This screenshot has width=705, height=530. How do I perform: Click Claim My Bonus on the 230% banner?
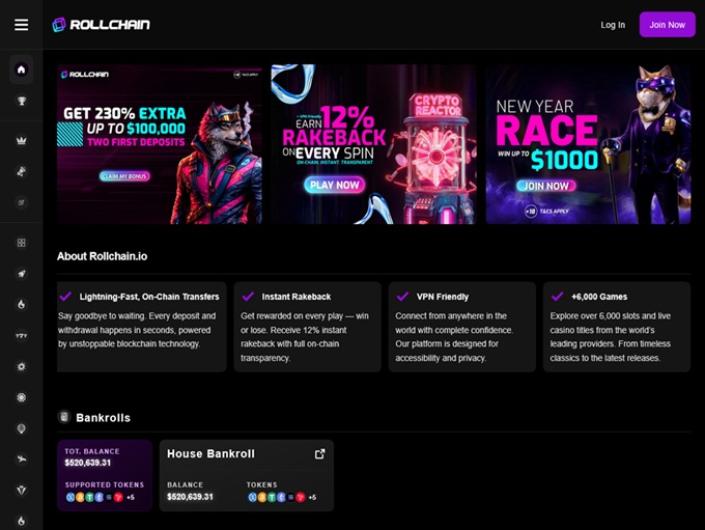point(125,176)
